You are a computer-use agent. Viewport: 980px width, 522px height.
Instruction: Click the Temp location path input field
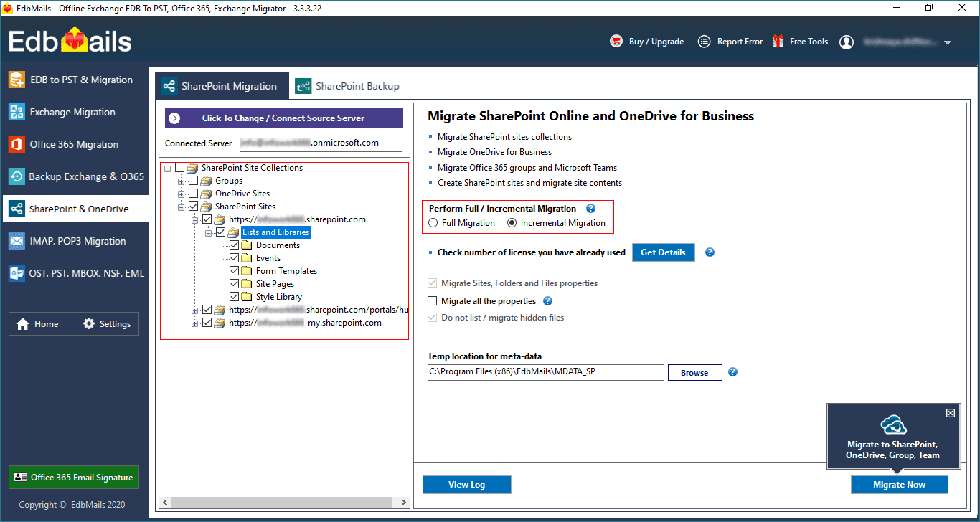[545, 372]
